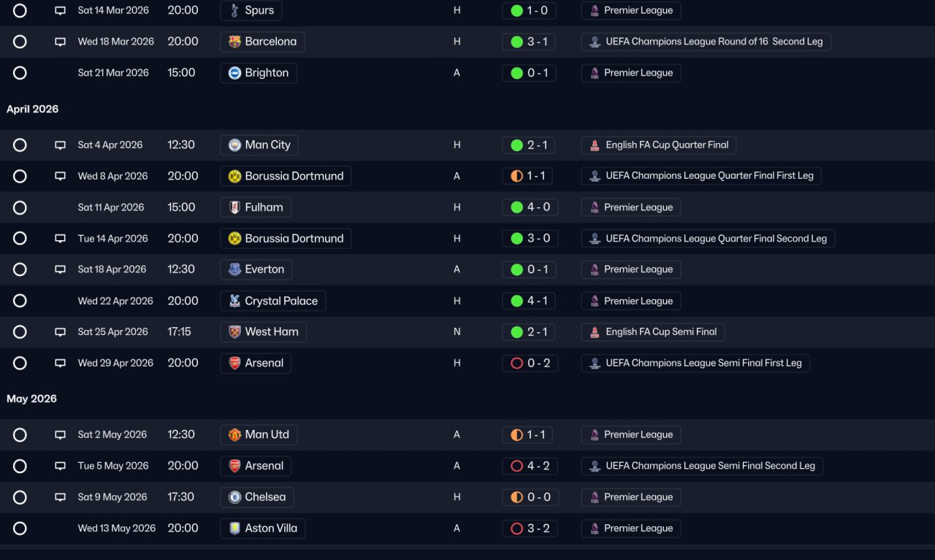The height and width of the screenshot is (560, 935).
Task: Click the Chelsea crest icon
Action: click(x=234, y=497)
